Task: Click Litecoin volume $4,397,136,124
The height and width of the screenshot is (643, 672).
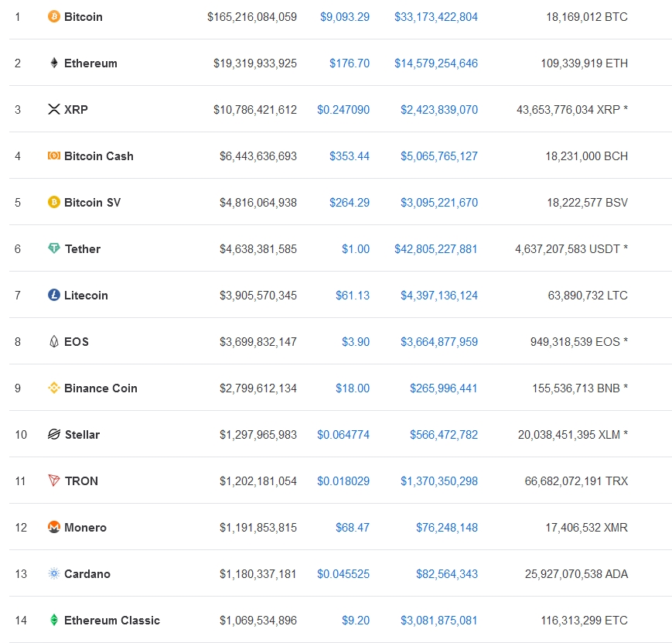Action: pos(439,295)
